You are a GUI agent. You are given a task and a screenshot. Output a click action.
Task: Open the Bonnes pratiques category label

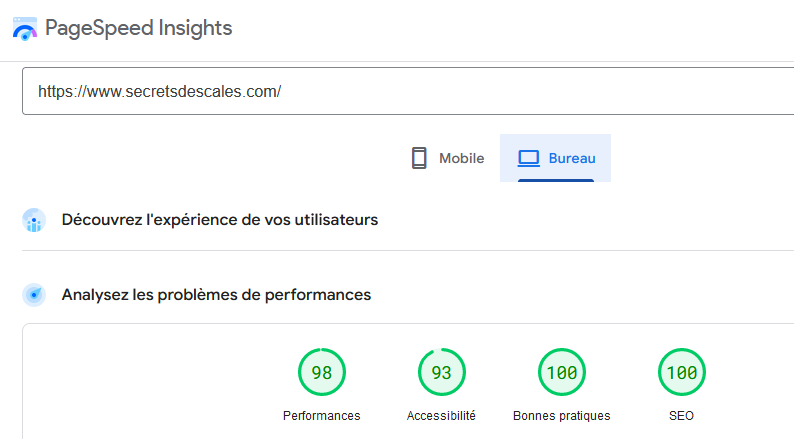(562, 416)
